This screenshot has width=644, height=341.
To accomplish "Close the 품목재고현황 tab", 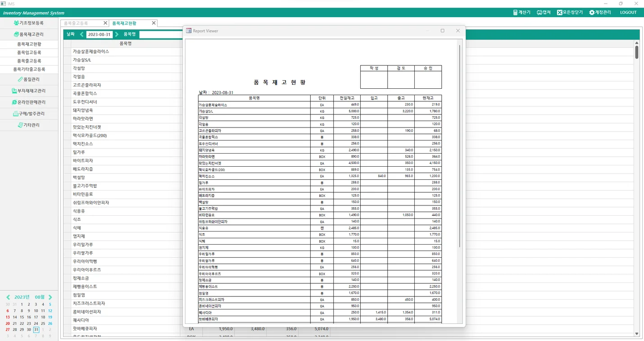I will 154,23.
